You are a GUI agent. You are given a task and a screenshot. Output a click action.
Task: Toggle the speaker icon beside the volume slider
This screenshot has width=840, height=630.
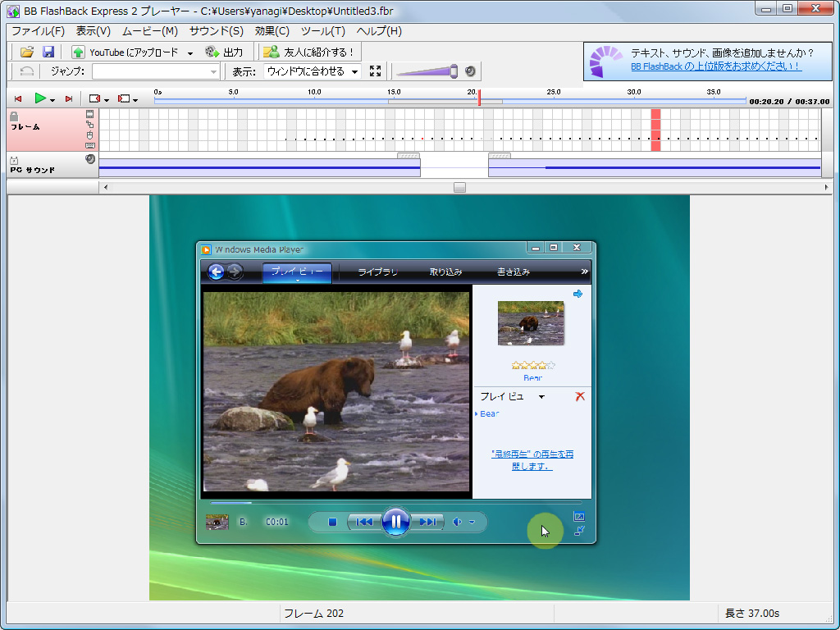point(470,71)
